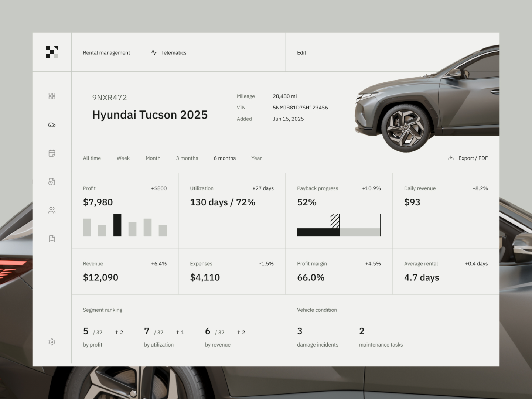This screenshot has height=399, width=532.
Task: Select the Week period tab
Action: (x=123, y=158)
